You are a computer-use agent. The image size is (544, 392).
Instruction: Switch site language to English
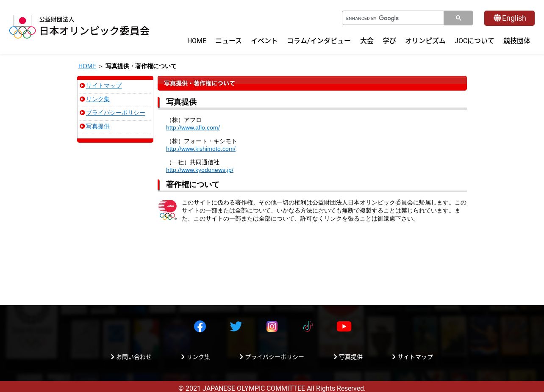pos(509,18)
